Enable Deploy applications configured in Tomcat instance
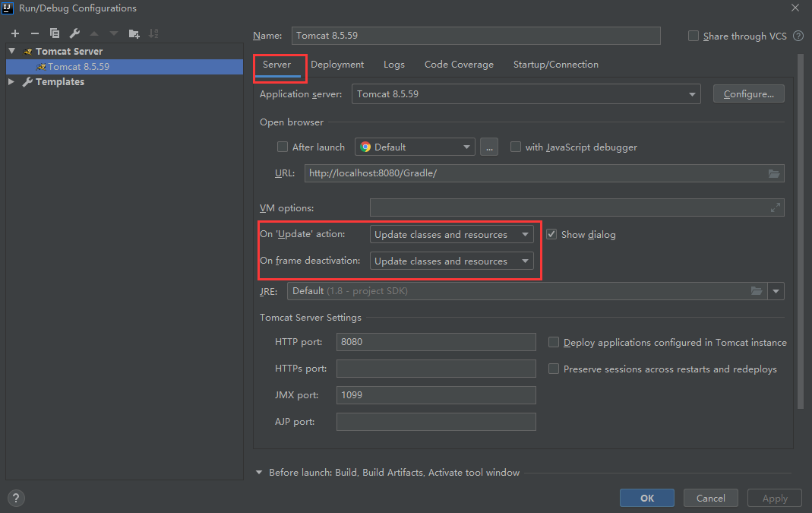The width and height of the screenshot is (812, 513). (554, 343)
